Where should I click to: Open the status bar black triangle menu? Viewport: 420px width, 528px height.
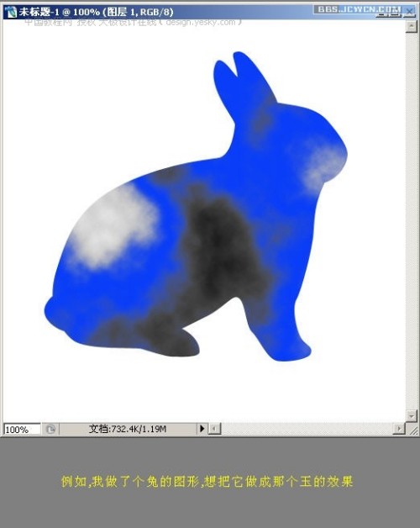(x=202, y=429)
